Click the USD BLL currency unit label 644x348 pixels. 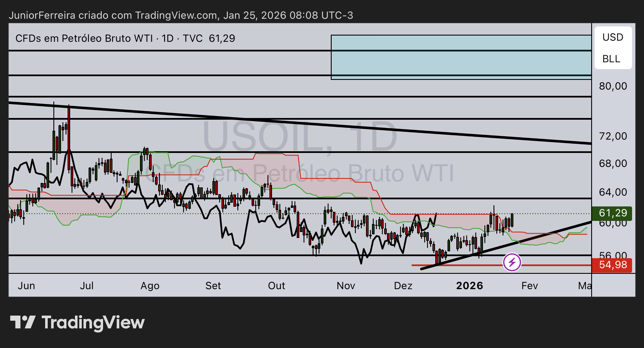point(613,48)
